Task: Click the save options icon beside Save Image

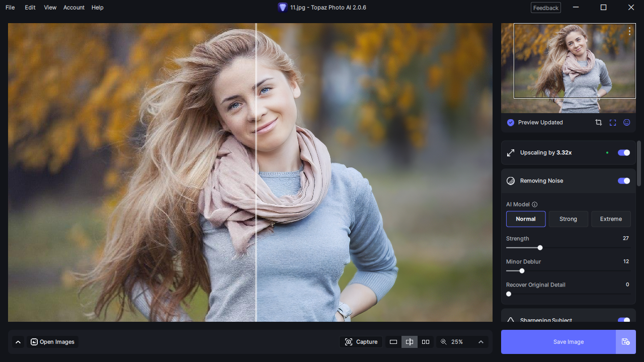Action: click(626, 342)
